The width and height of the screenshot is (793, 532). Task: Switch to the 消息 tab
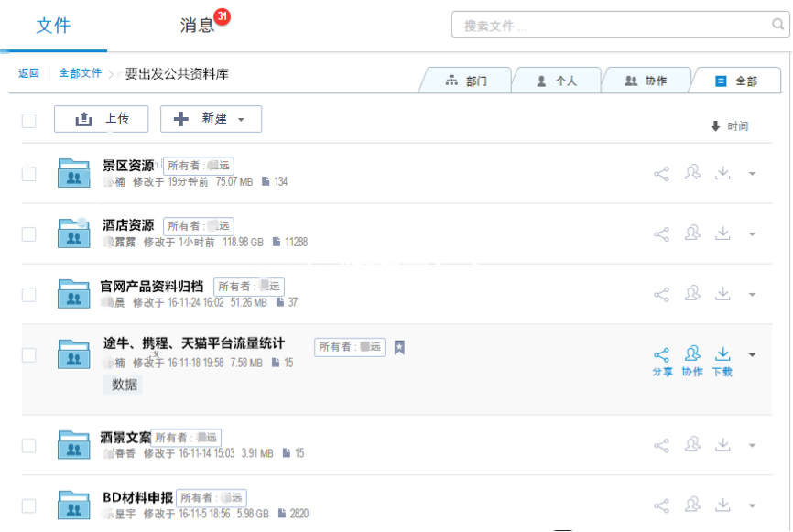pyautogui.click(x=198, y=26)
